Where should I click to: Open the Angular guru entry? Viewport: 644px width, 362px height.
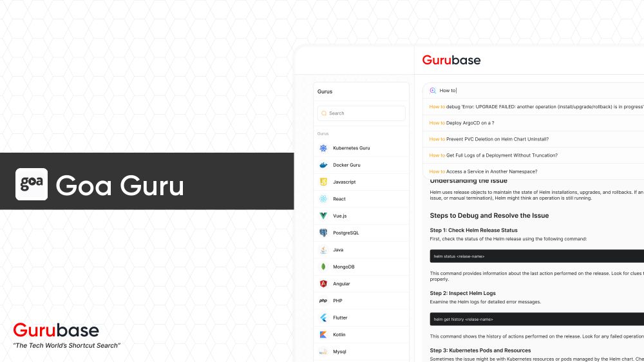click(361, 283)
